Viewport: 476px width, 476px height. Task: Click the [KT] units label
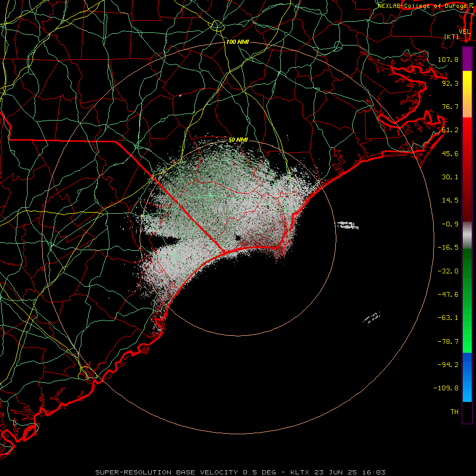[452, 36]
